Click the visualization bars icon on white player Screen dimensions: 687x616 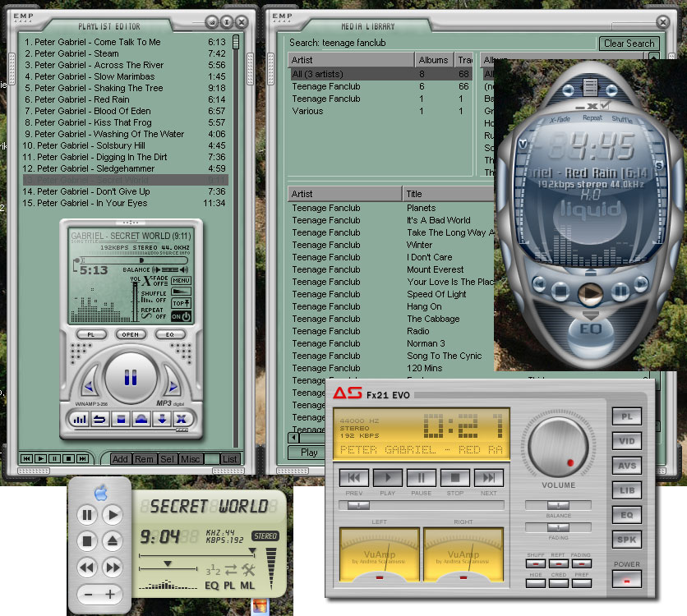(80, 420)
